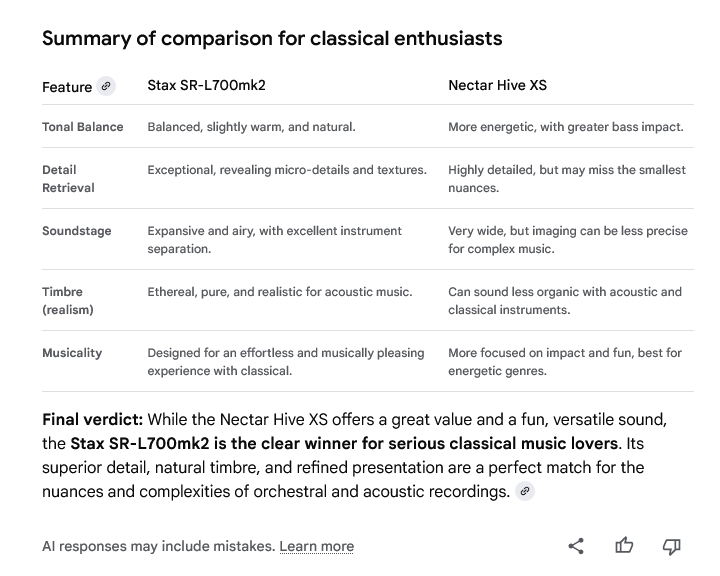
Task: Click the Musicality row label
Action: coord(72,353)
